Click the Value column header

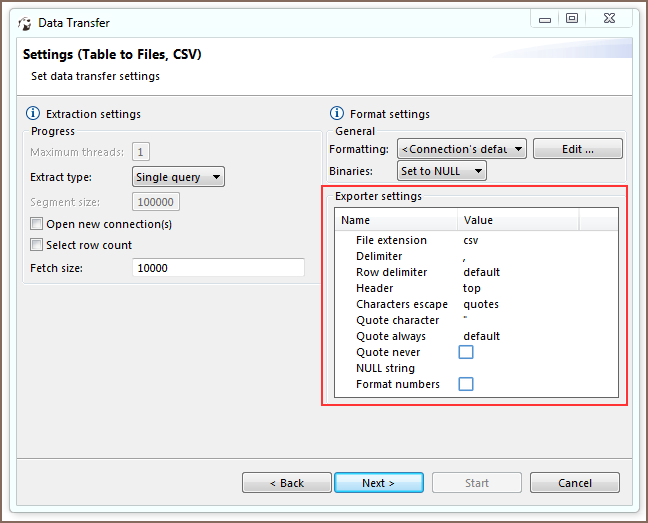pos(518,220)
